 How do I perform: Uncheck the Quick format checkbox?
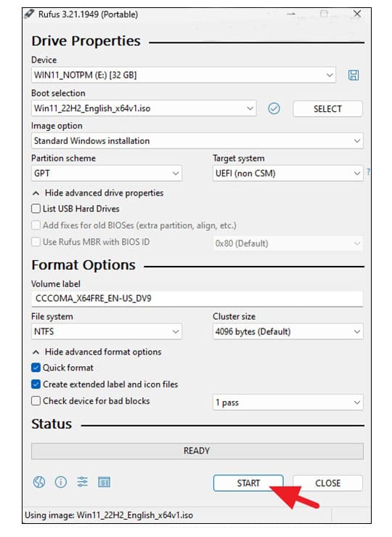tap(36, 368)
